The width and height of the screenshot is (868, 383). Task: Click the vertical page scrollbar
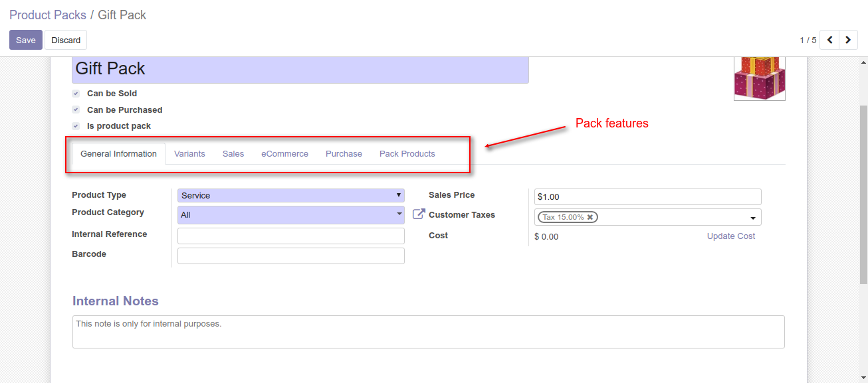pyautogui.click(x=863, y=194)
